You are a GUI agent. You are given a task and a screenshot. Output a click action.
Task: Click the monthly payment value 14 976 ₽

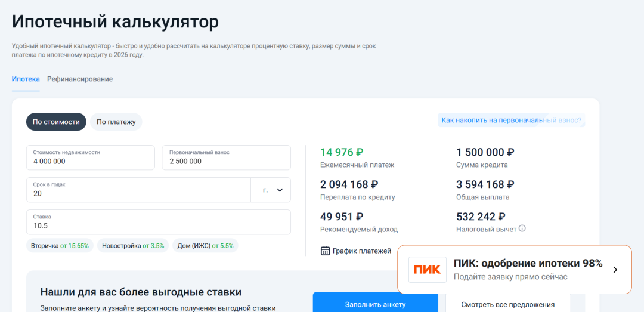point(342,152)
